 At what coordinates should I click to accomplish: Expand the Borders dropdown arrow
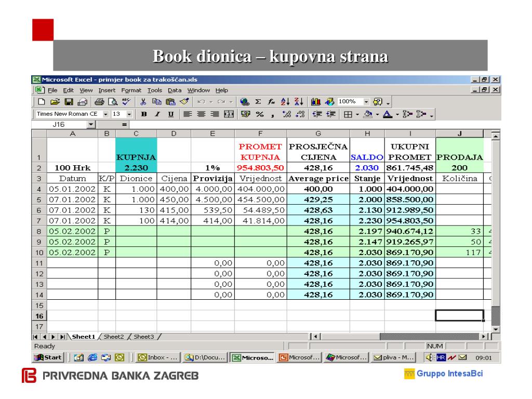(357, 115)
